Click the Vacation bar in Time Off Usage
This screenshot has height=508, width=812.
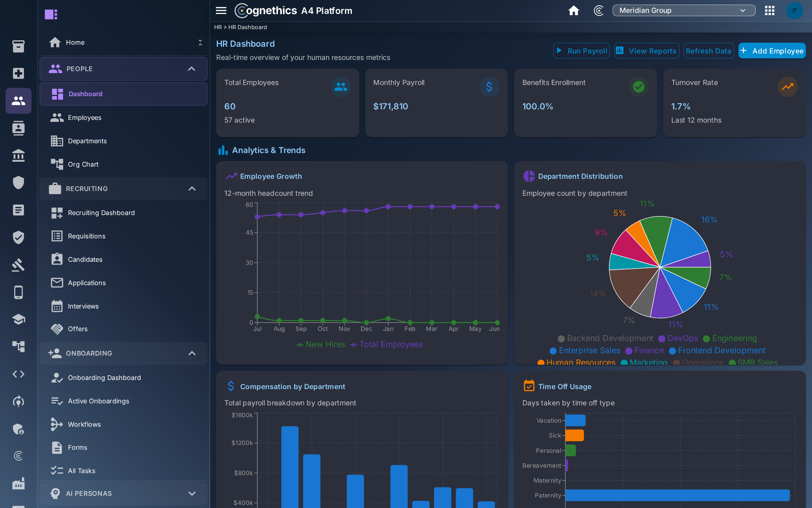575,420
